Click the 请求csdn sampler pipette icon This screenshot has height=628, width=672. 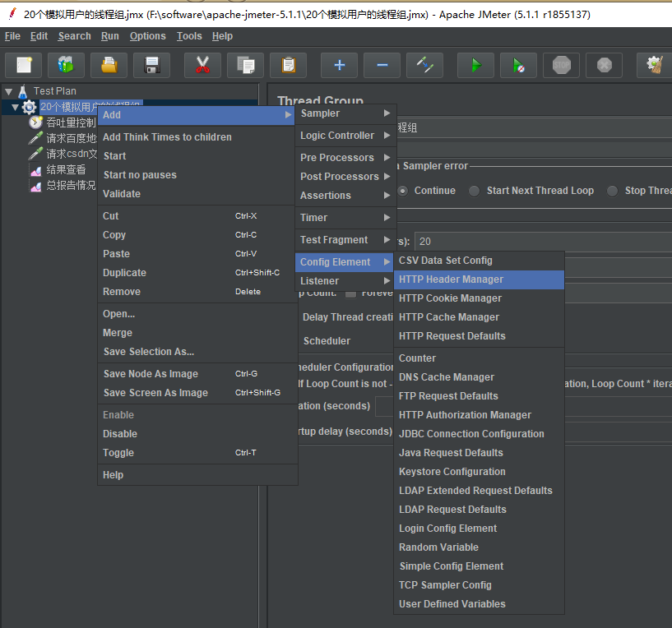tap(35, 154)
